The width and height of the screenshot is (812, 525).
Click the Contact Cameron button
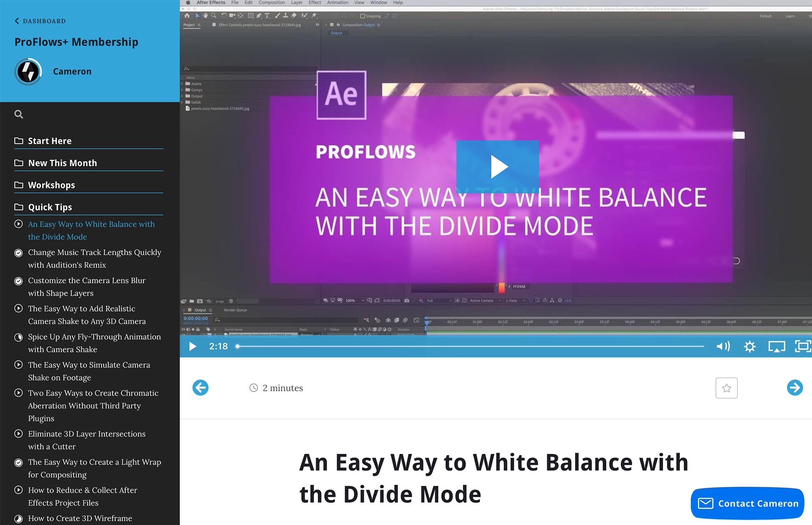pyautogui.click(x=747, y=503)
